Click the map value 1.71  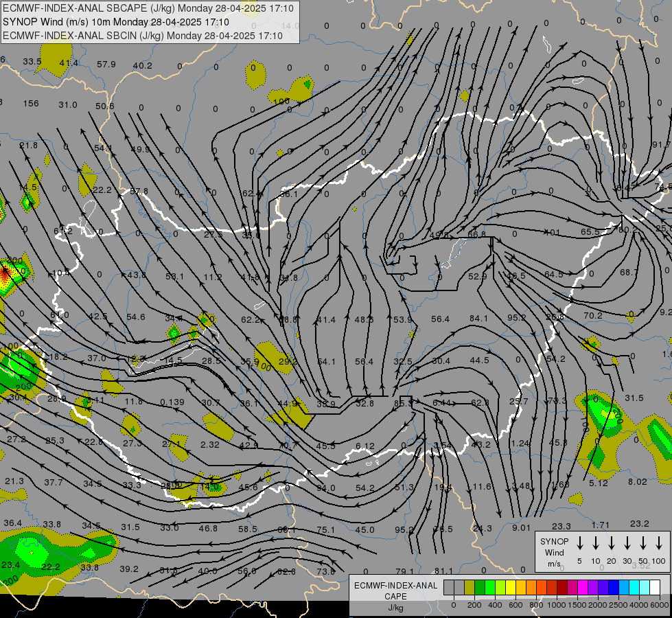tap(601, 525)
